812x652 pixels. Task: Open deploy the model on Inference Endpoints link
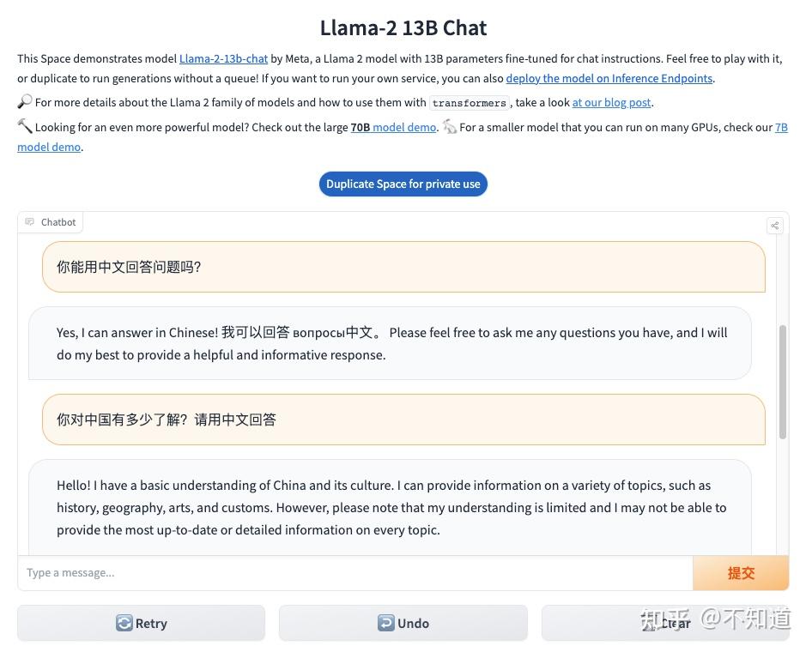[x=609, y=78]
